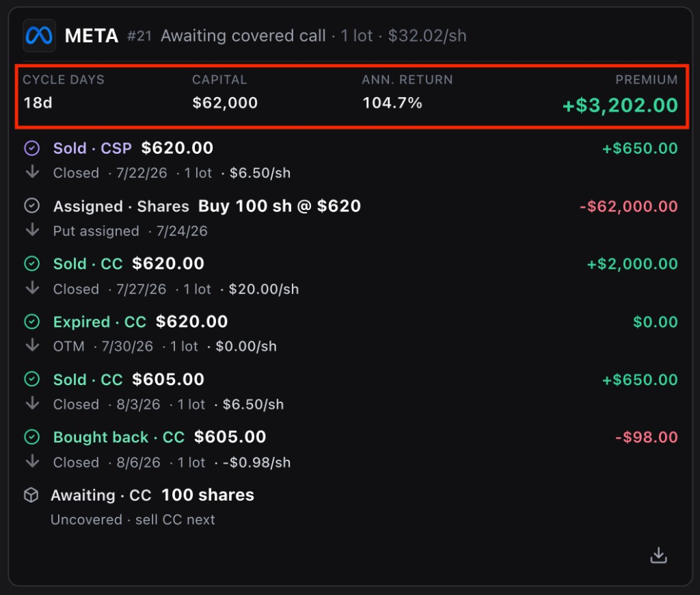Click the META logo icon
Screen dimensions: 700x595
click(39, 36)
